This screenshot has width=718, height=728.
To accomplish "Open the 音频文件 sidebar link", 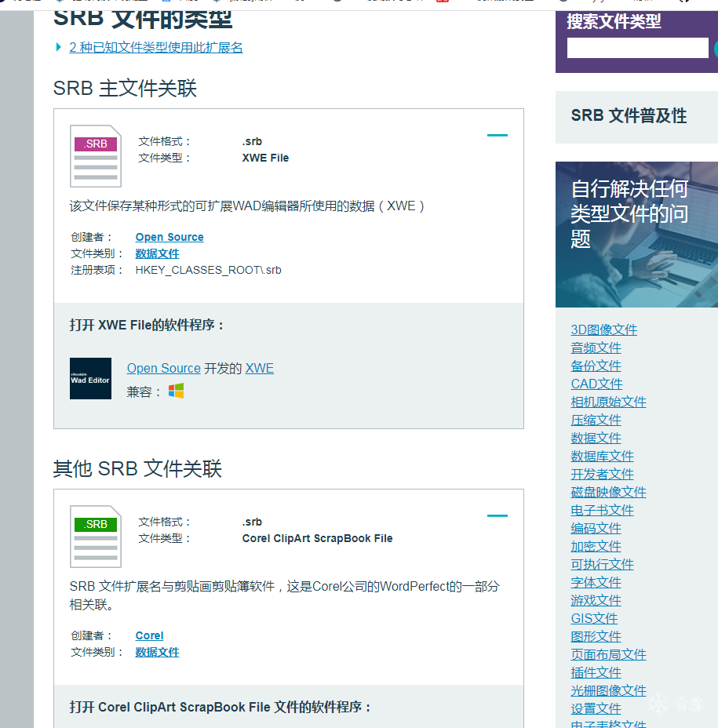I will 596,348.
